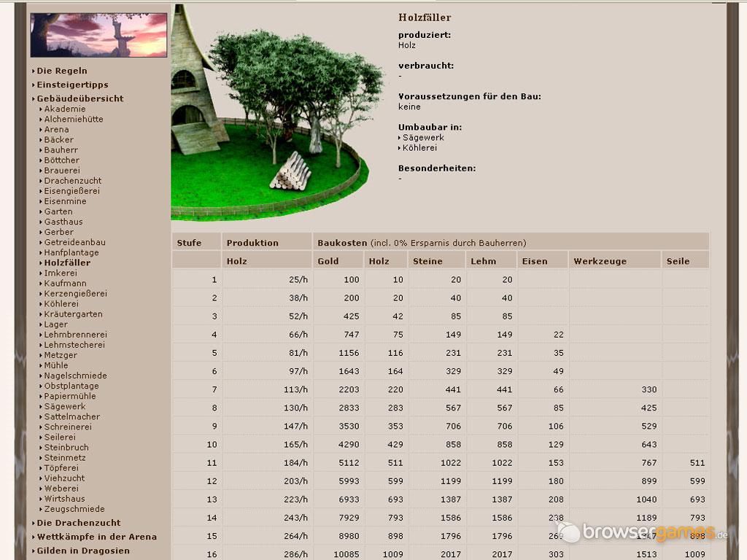Open Gilden in Dragosien section
The height and width of the screenshot is (560, 747).
coord(83,551)
